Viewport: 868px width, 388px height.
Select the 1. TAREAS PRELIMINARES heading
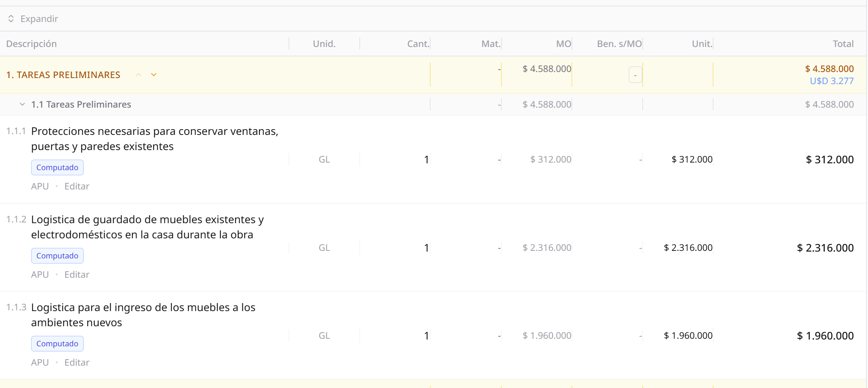click(x=63, y=75)
